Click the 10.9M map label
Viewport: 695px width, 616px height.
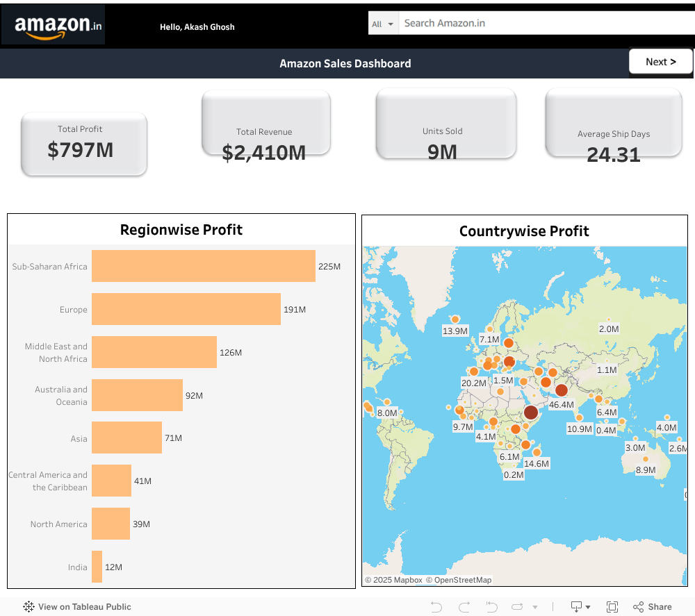pyautogui.click(x=580, y=428)
